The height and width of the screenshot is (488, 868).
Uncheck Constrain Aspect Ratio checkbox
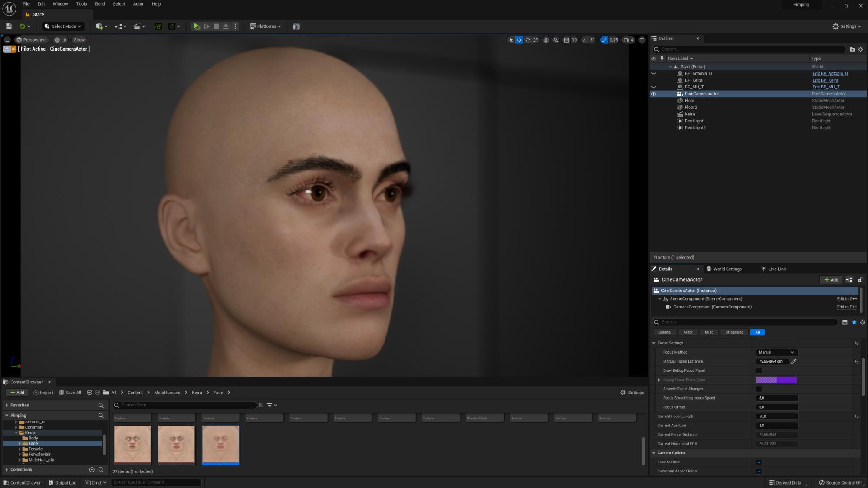[759, 471]
